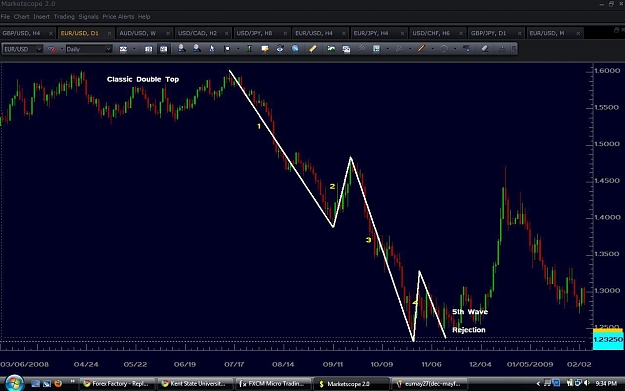Switch to the GBP/USD, H4 tab
The image size is (625, 391).
[x=28, y=33]
